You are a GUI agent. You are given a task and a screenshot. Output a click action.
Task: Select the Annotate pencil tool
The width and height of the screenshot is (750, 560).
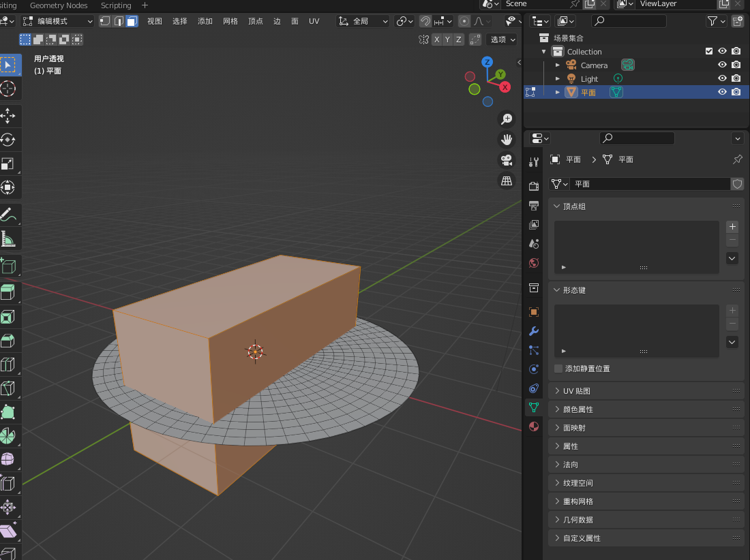point(9,215)
